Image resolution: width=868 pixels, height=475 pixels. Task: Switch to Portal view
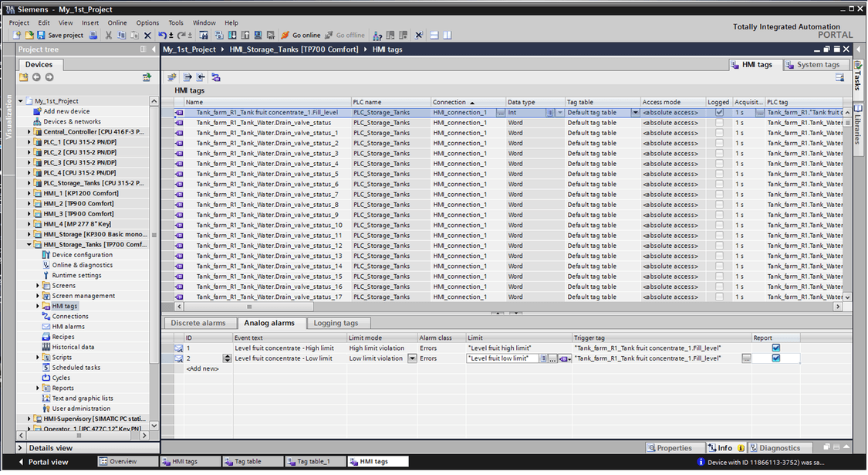tap(44, 462)
